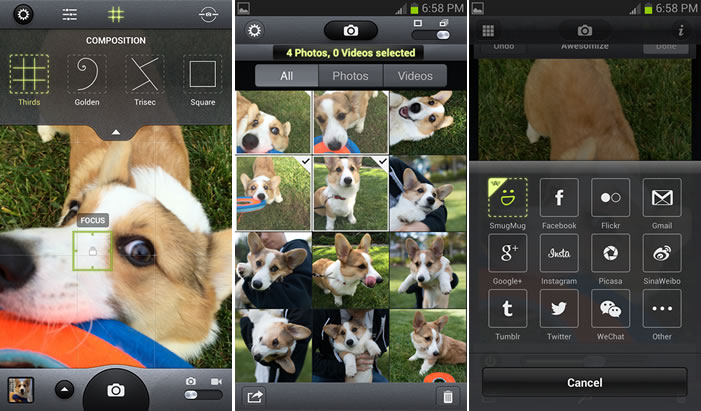Tap the green composition grid icon

pyautogui.click(x=116, y=15)
